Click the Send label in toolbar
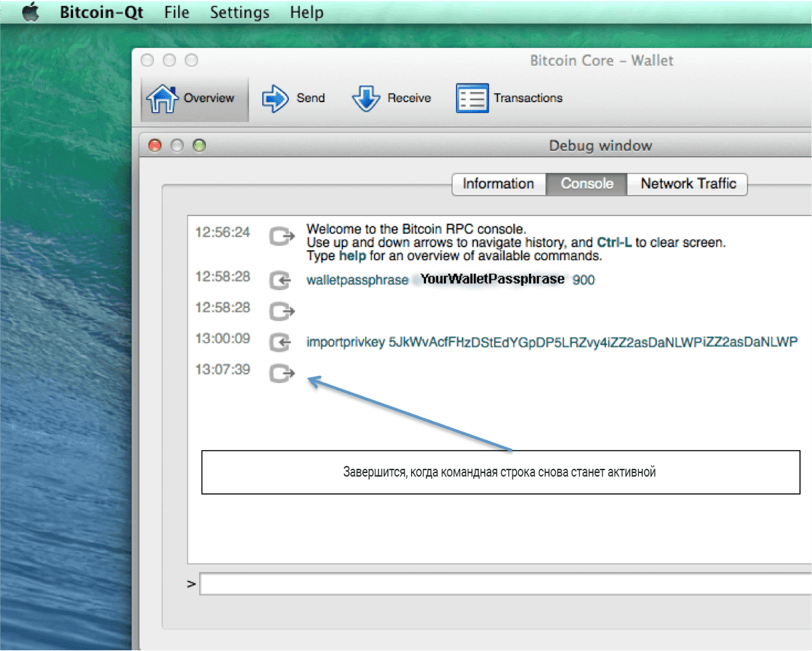Viewport: 812px width, 651px height. point(311,98)
